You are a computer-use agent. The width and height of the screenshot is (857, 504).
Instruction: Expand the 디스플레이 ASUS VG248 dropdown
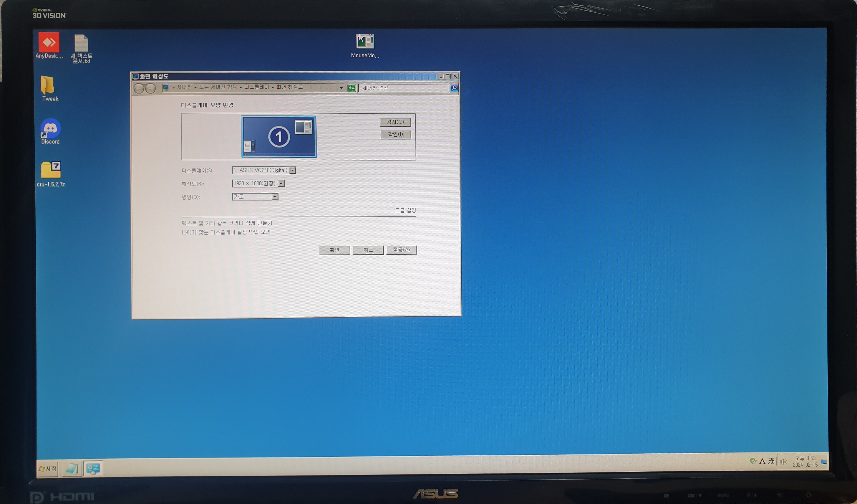tap(292, 171)
